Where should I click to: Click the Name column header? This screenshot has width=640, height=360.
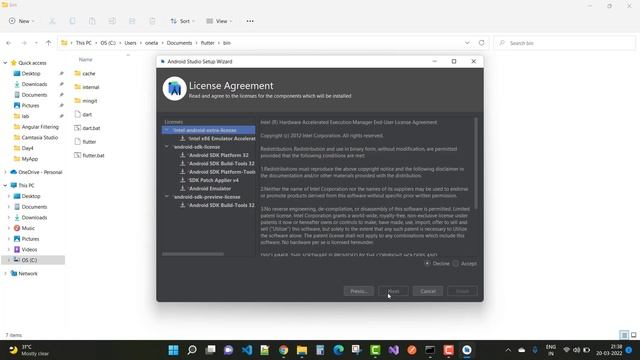pyautogui.click(x=85, y=60)
